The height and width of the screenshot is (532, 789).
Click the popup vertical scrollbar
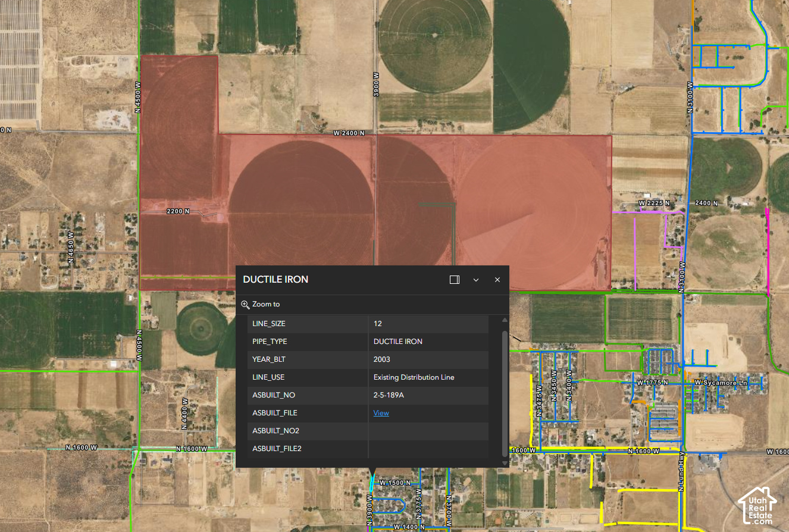click(505, 393)
